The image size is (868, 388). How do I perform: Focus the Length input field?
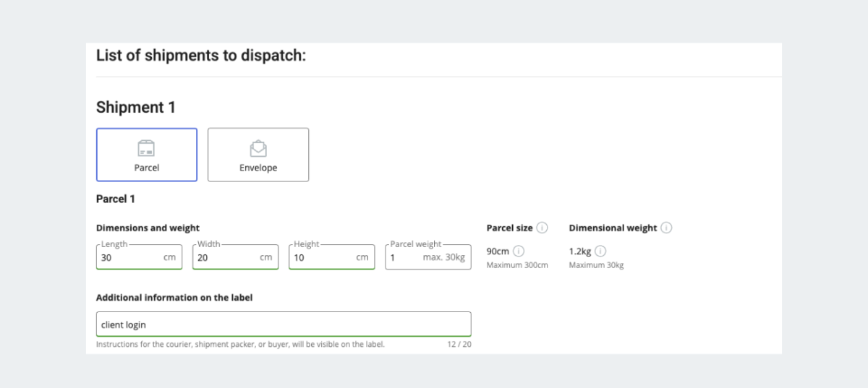(139, 256)
